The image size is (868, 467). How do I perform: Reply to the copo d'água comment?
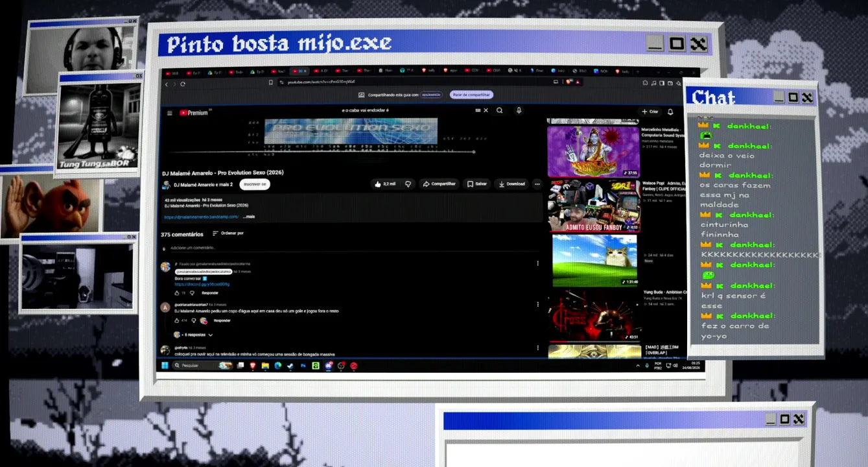[x=222, y=320]
